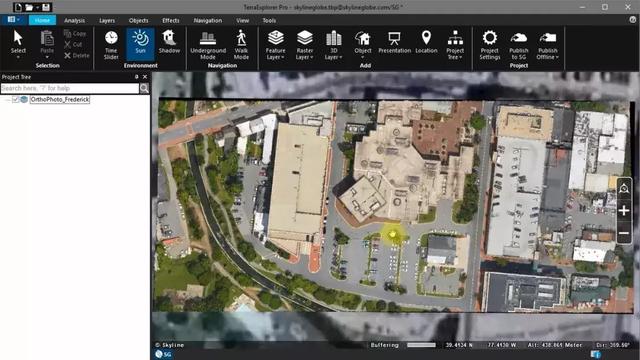
Task: Click Publish to SG
Action: pos(519,44)
